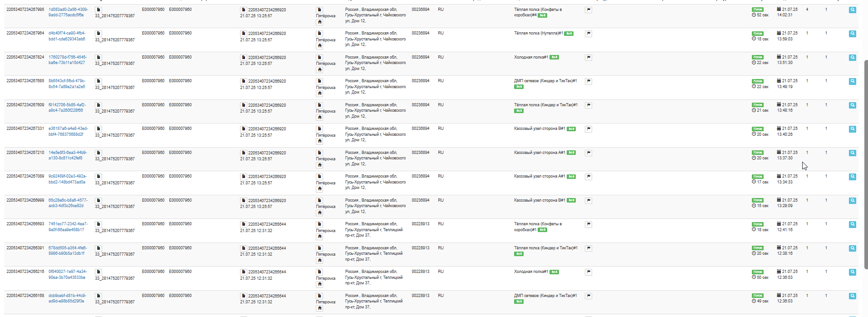This screenshot has width=868, height=317.
Task: Open magnifier view for row 14:02:31
Action: click(x=853, y=10)
